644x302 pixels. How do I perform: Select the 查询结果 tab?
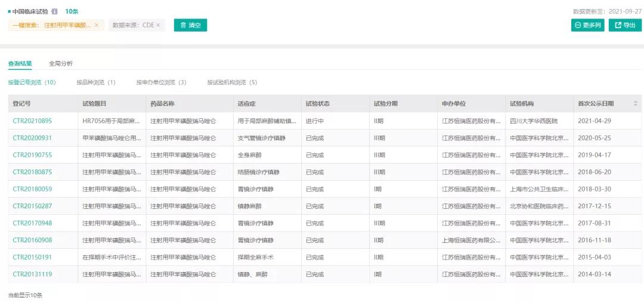[x=20, y=63]
